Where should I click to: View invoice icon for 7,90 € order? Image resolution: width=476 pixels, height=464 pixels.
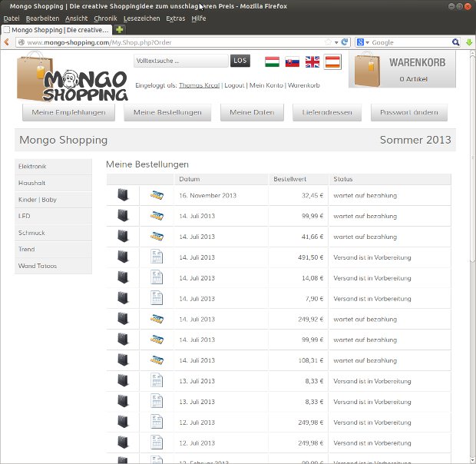tap(157, 298)
